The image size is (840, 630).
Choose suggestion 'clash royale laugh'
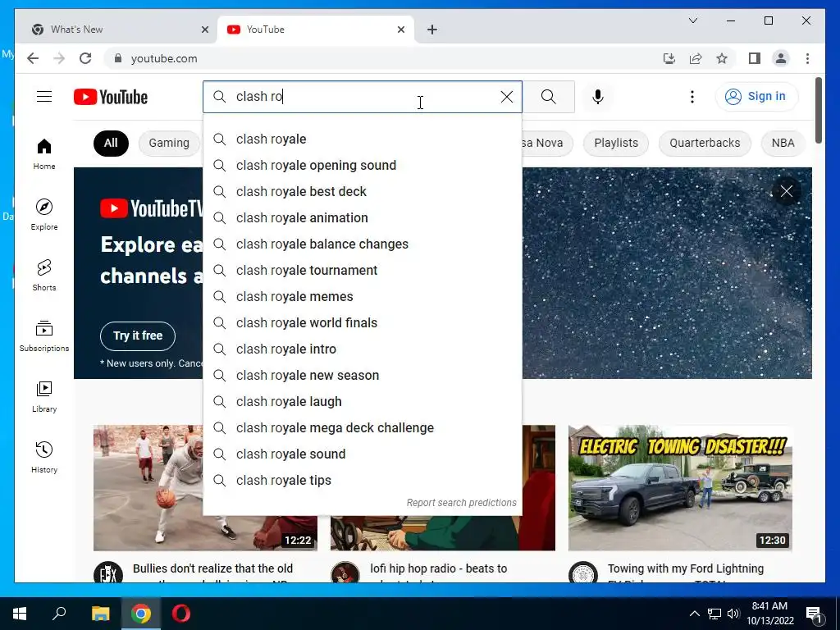pos(362,402)
